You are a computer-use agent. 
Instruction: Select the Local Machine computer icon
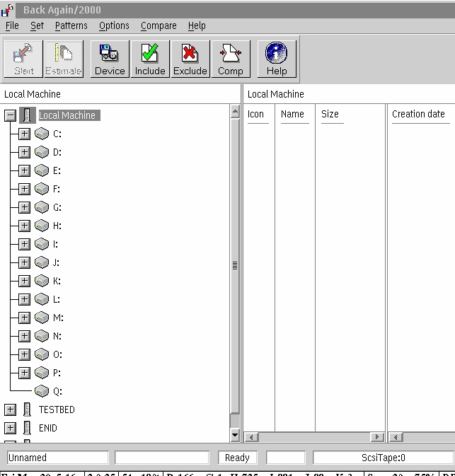(x=28, y=115)
